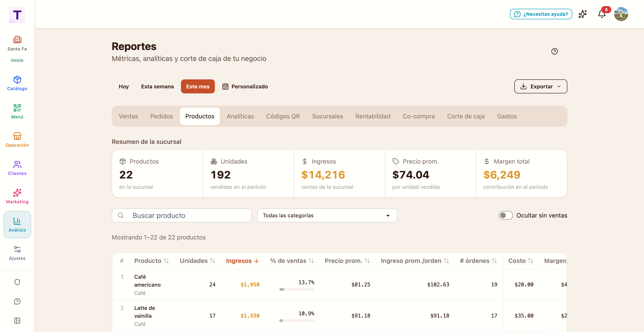Image resolution: width=644 pixels, height=332 pixels.
Task: Sort table by Unidades column
Action: tap(198, 261)
